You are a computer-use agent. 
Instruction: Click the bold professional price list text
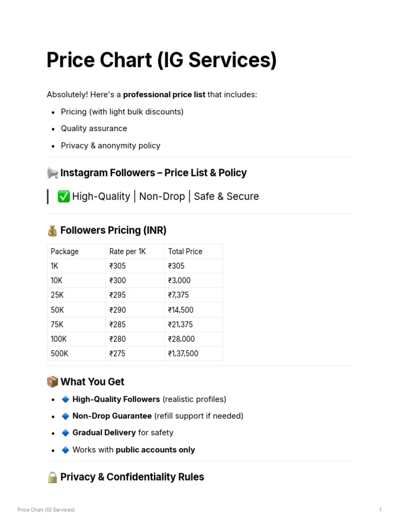(x=164, y=95)
